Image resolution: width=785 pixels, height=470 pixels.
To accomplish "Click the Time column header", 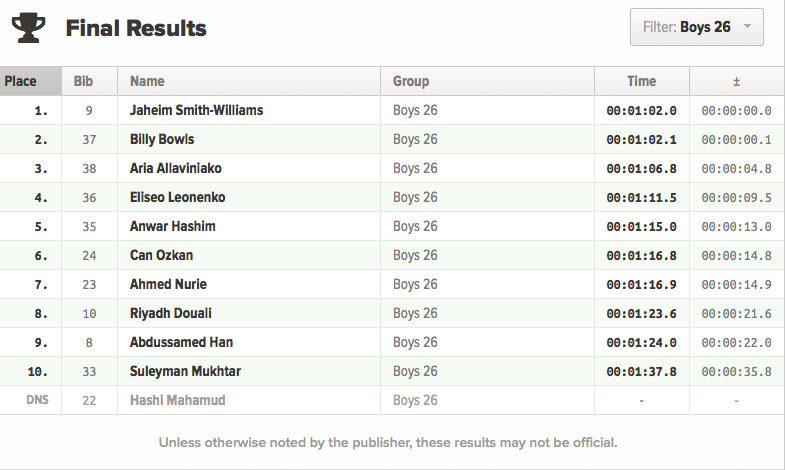I will tap(641, 81).
